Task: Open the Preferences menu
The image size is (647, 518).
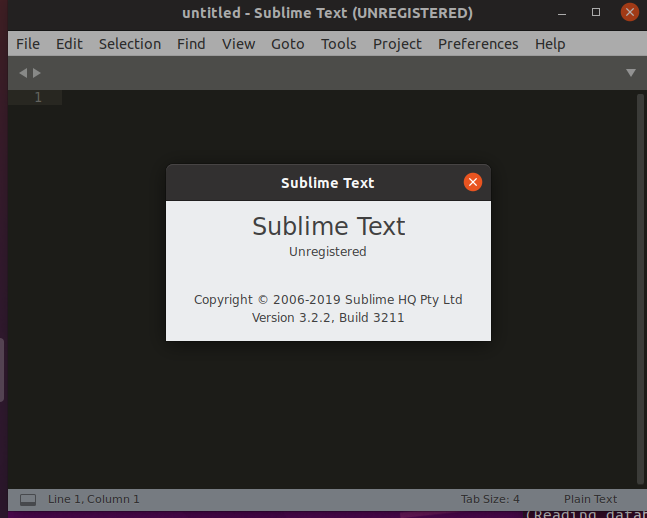Action: (x=478, y=44)
